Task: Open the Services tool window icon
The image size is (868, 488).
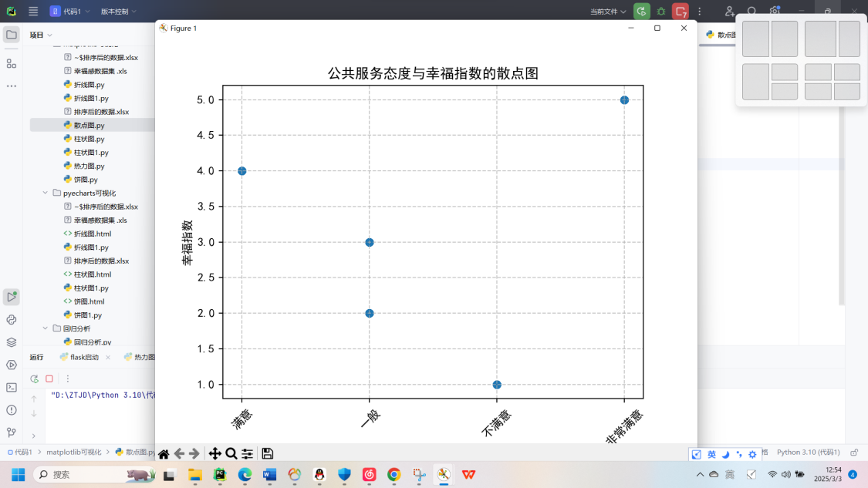Action: coord(12,365)
